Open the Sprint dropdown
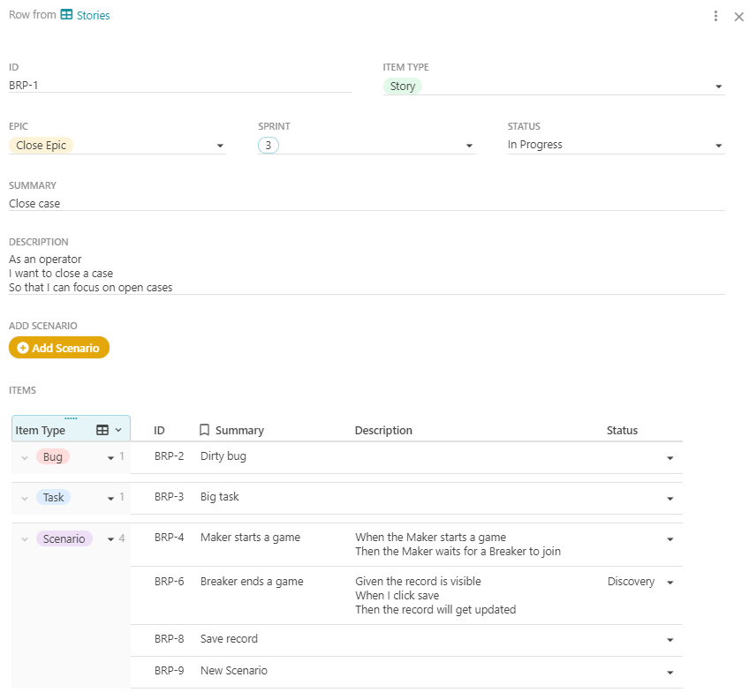The image size is (749, 700). click(469, 146)
